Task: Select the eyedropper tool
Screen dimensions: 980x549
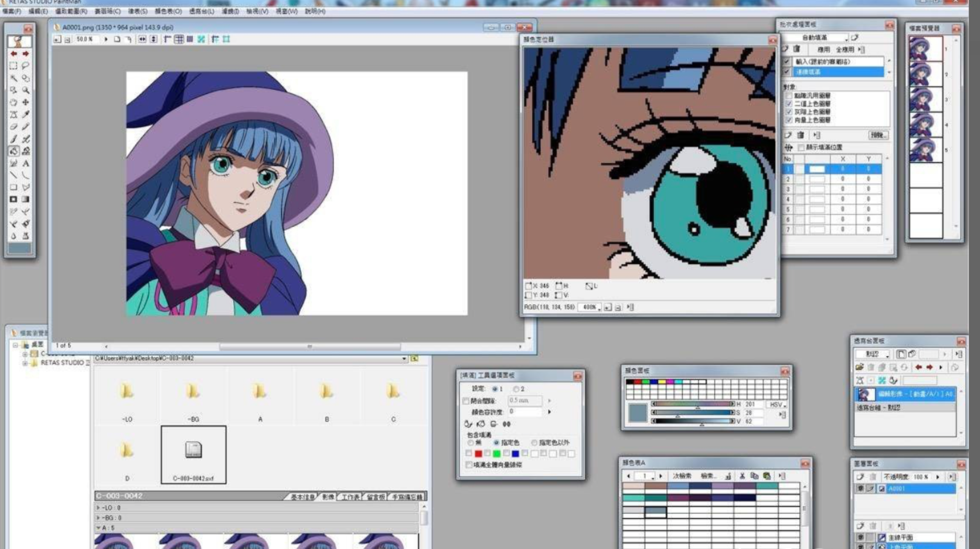Action: point(26,114)
